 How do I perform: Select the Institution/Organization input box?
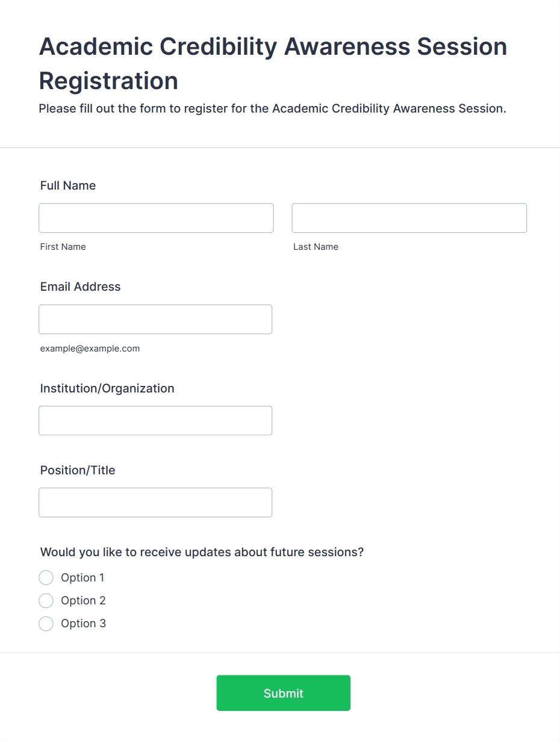155,421
